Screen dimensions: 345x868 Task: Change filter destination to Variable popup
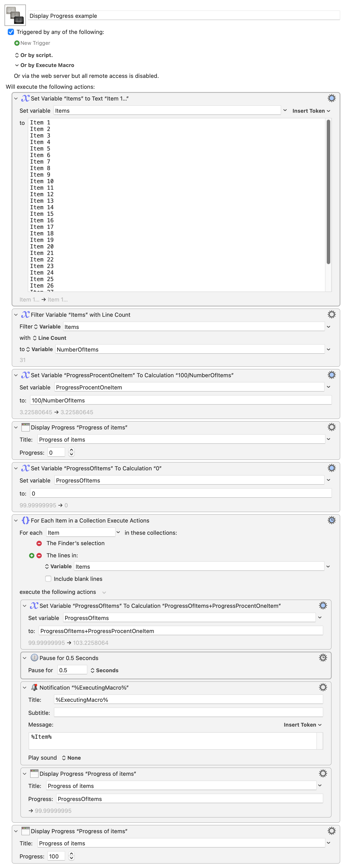coord(39,349)
